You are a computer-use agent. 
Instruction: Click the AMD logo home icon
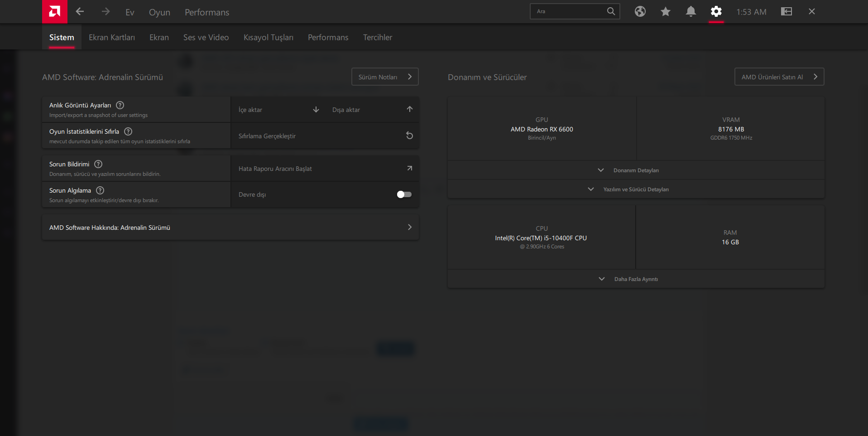[55, 11]
